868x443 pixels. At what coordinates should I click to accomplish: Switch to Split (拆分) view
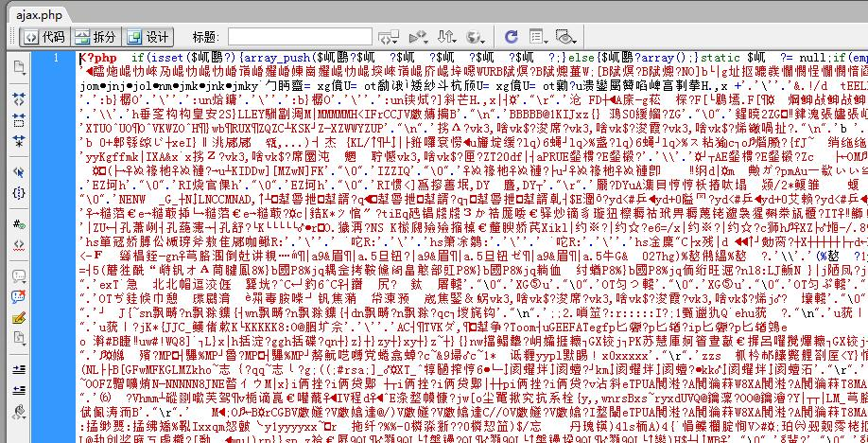click(x=96, y=37)
